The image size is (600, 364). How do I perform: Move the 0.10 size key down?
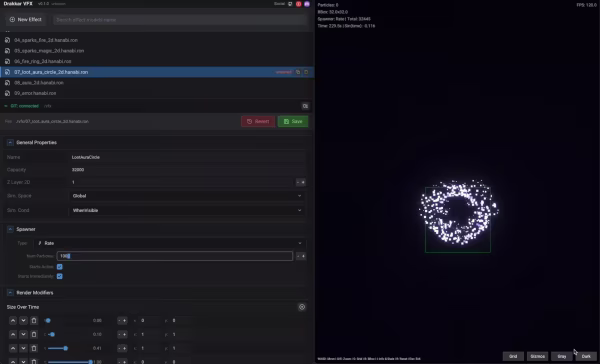pos(23,335)
